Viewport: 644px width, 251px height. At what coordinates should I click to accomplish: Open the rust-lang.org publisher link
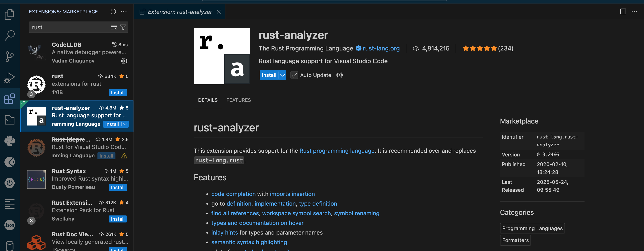[381, 48]
